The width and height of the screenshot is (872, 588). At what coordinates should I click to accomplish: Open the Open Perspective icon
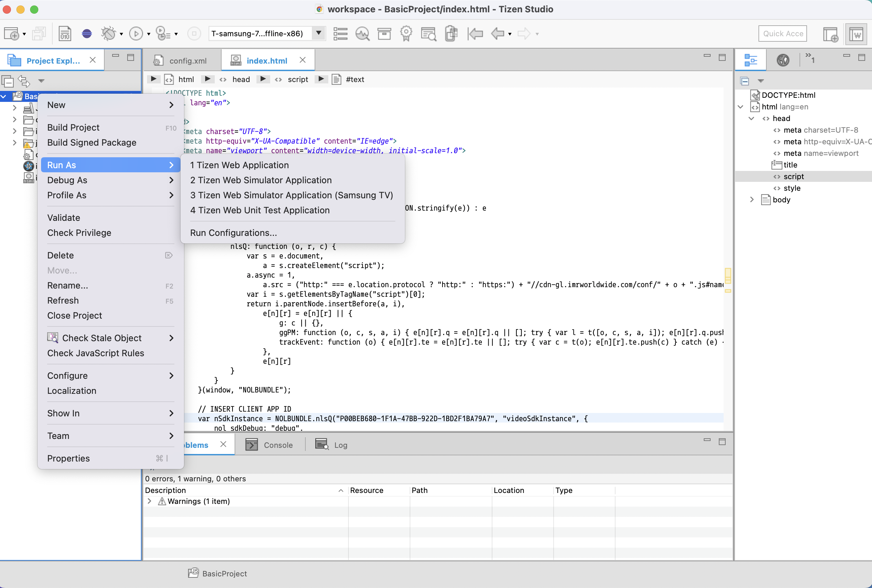pos(830,35)
